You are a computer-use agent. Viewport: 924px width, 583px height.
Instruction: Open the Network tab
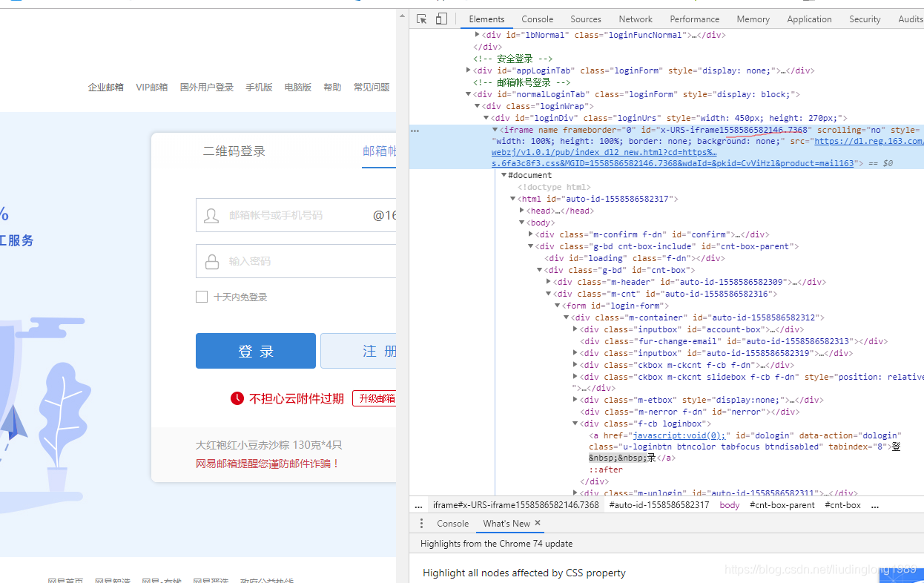point(636,19)
